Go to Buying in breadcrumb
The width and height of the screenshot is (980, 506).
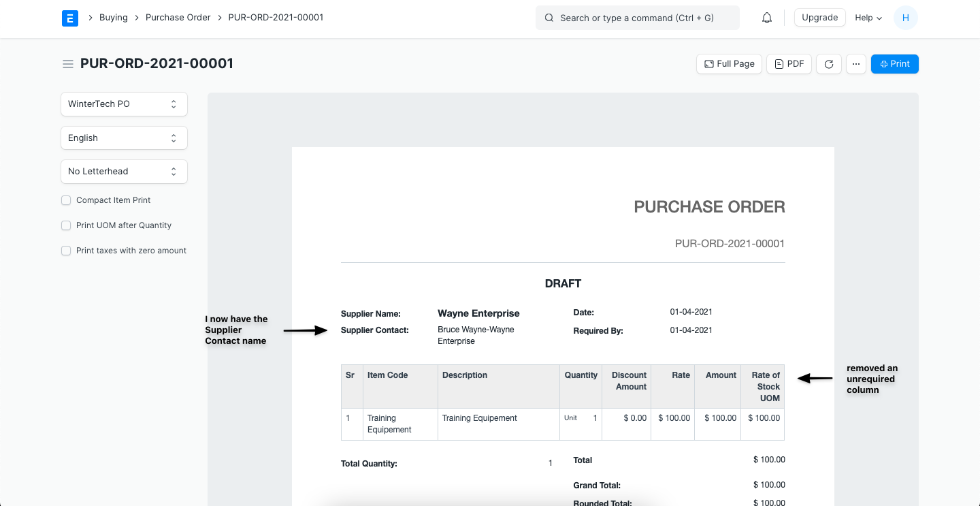point(114,18)
